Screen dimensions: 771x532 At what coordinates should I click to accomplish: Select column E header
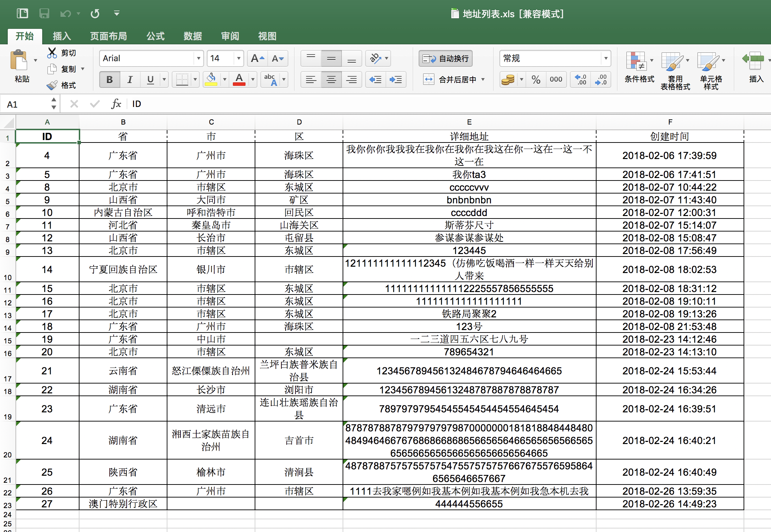coord(469,122)
